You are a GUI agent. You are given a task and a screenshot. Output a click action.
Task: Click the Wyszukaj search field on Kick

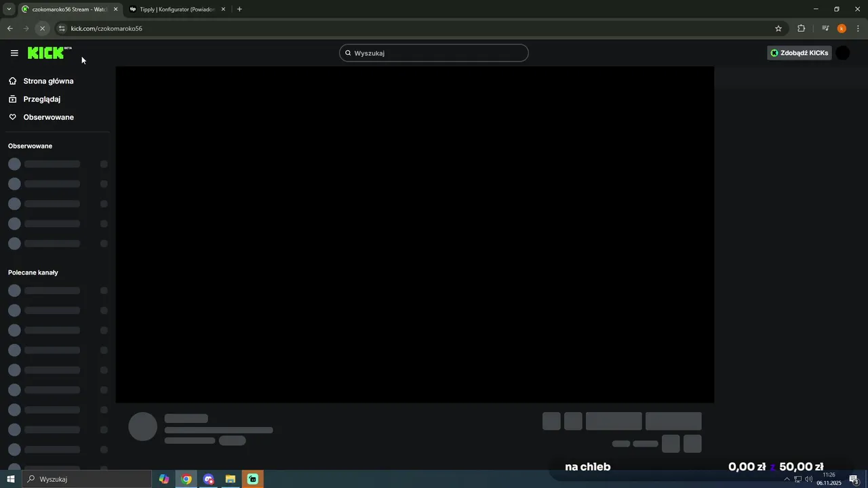point(434,53)
